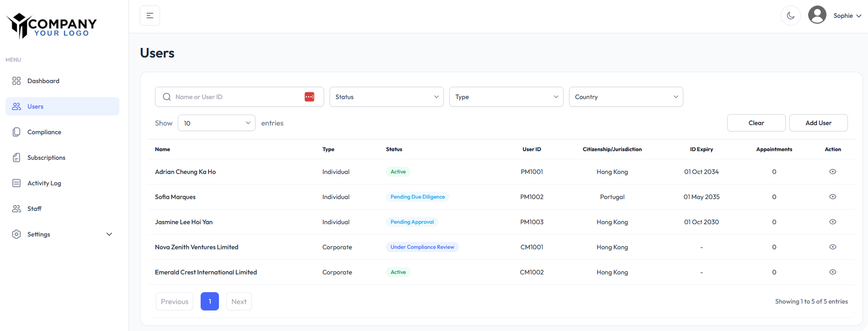Click the Users page heading

pyautogui.click(x=157, y=53)
